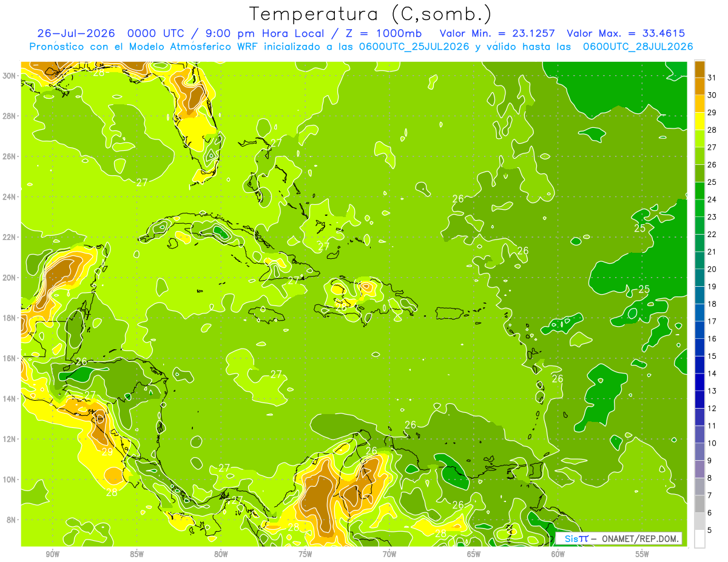
Task: Click the '22' color scale label
Action: 712,235
